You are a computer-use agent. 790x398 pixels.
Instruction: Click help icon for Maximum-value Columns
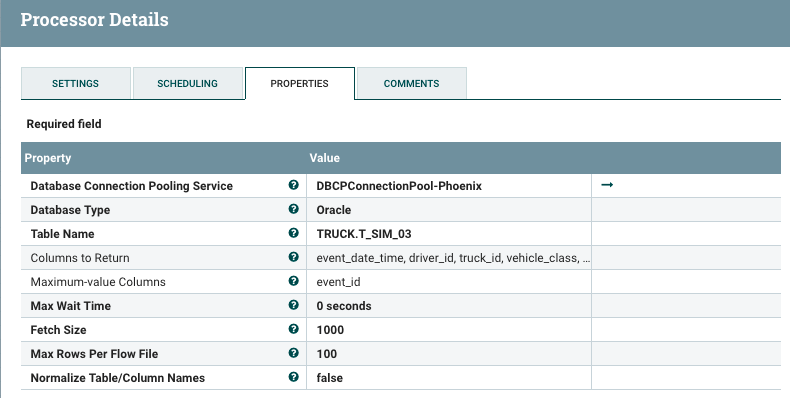coord(294,281)
